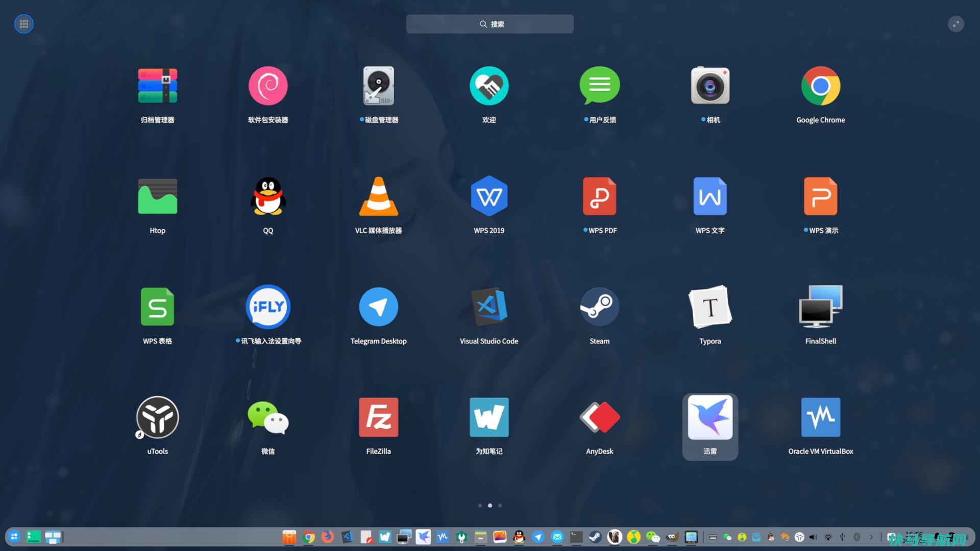The image size is (980, 551).
Task: Switch launcher to category list view
Action: pyautogui.click(x=24, y=24)
